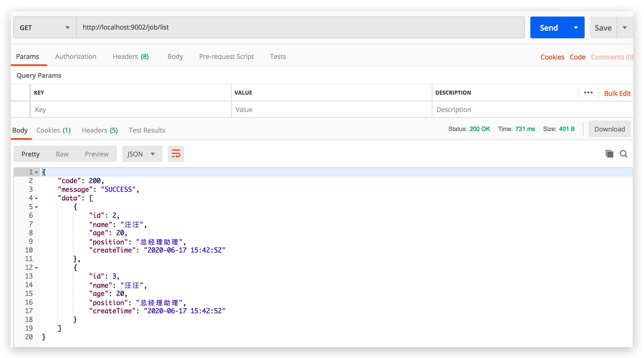644x358 pixels.
Task: Switch to Raw response view
Action: pos(62,154)
